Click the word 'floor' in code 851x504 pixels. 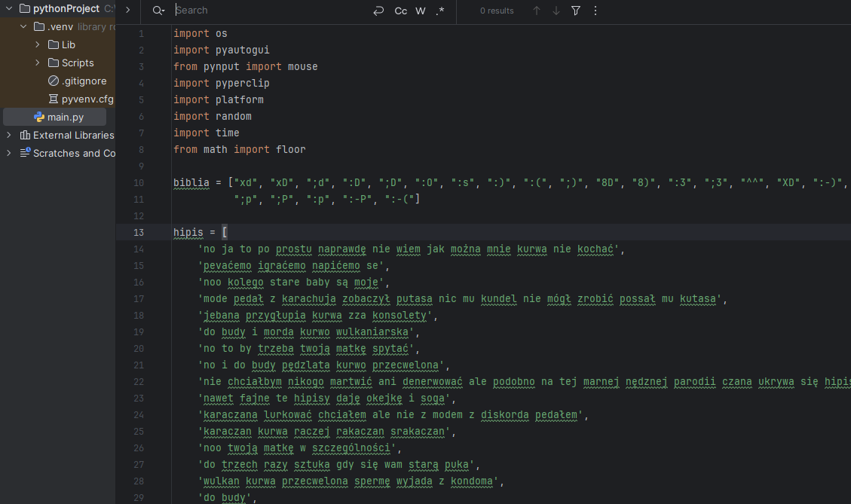(x=290, y=150)
